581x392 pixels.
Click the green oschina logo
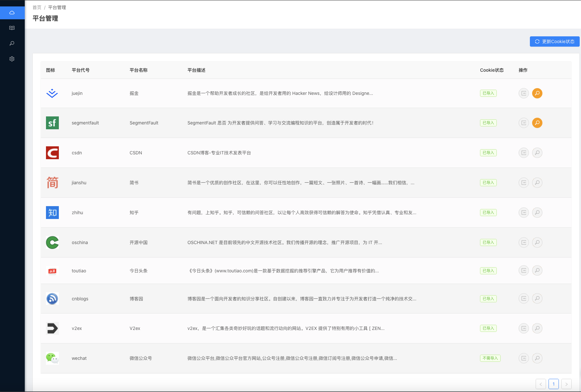(x=52, y=242)
